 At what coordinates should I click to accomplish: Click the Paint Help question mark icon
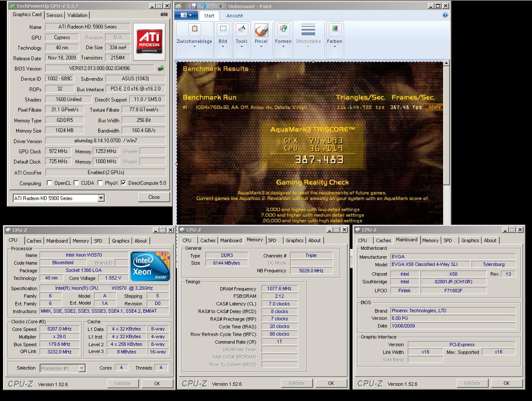coord(445,15)
